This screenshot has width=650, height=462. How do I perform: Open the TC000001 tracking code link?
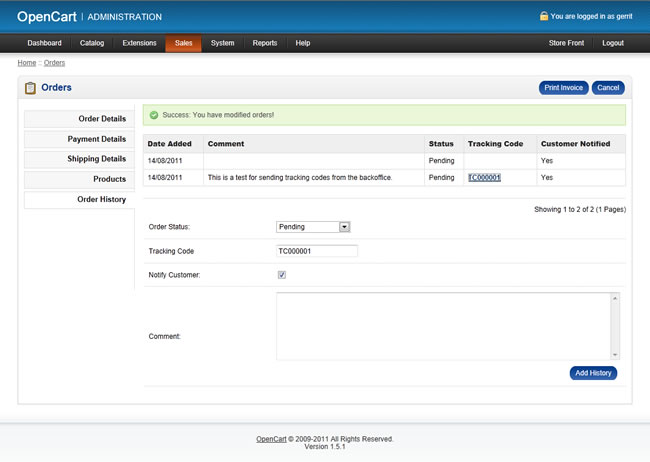[x=484, y=178]
